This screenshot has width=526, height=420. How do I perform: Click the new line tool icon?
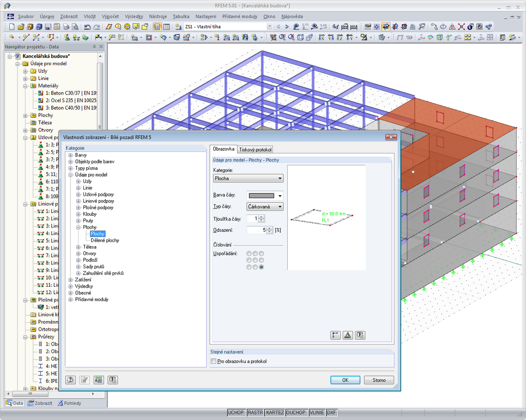(x=26, y=37)
